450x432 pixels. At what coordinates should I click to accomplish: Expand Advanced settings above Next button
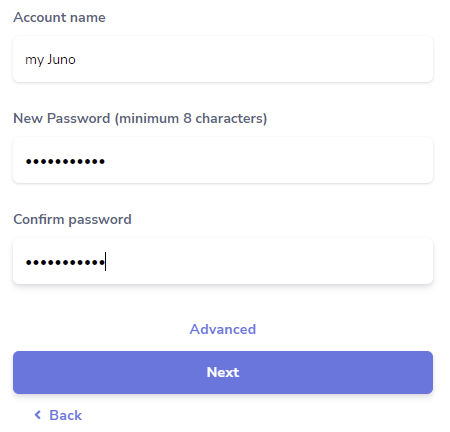pos(223,329)
